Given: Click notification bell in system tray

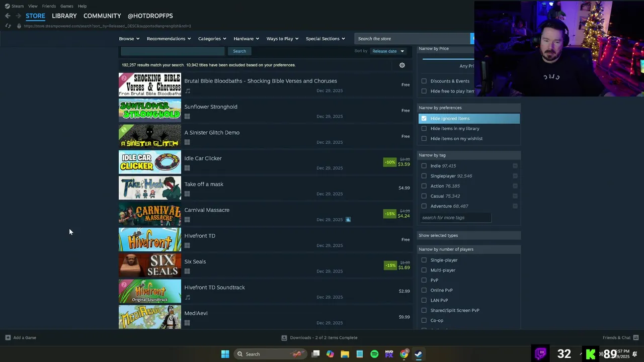Looking at the screenshot, I should [635, 354].
